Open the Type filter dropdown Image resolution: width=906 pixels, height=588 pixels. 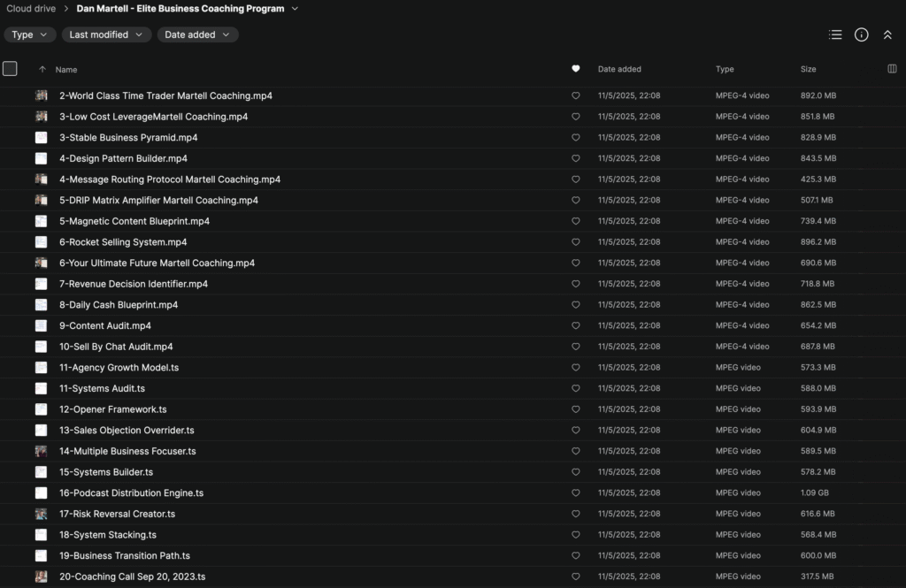coord(29,34)
